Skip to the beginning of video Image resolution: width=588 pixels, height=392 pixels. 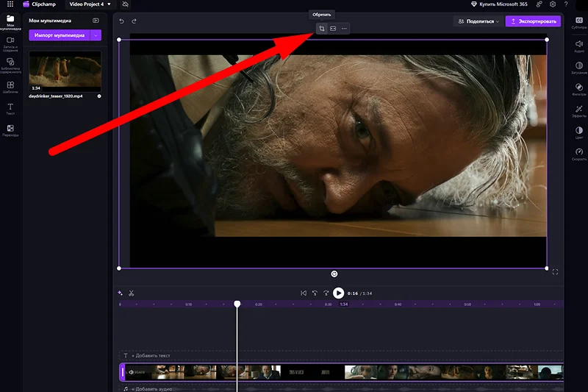[304, 293]
